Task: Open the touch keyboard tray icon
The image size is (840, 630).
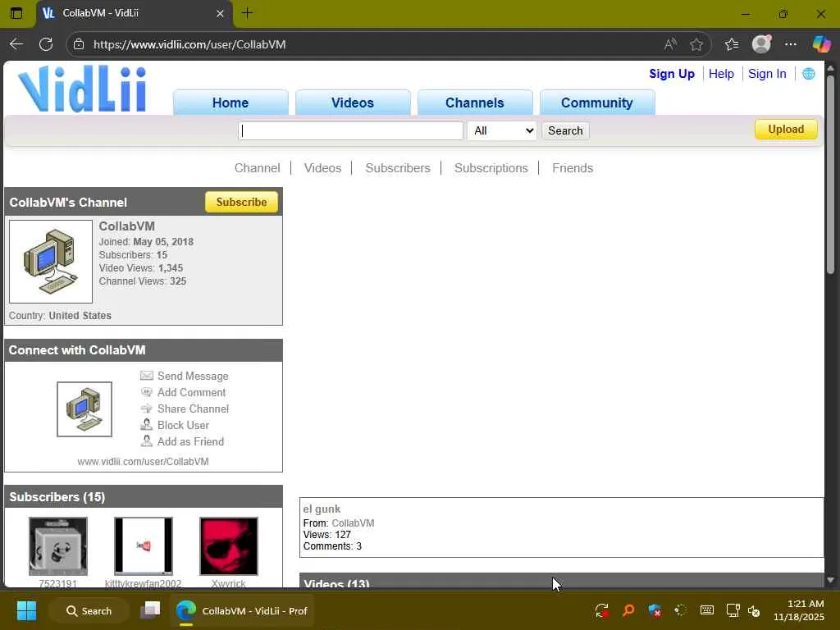Action: coord(706,610)
